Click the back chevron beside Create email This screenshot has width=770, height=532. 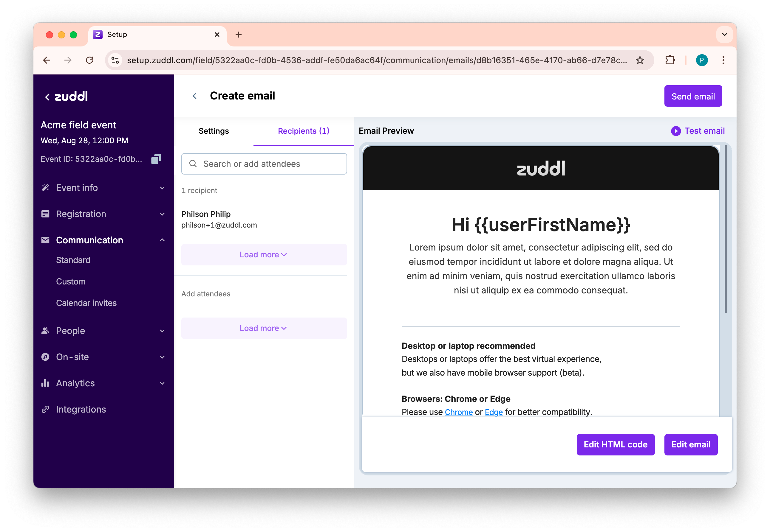click(194, 96)
